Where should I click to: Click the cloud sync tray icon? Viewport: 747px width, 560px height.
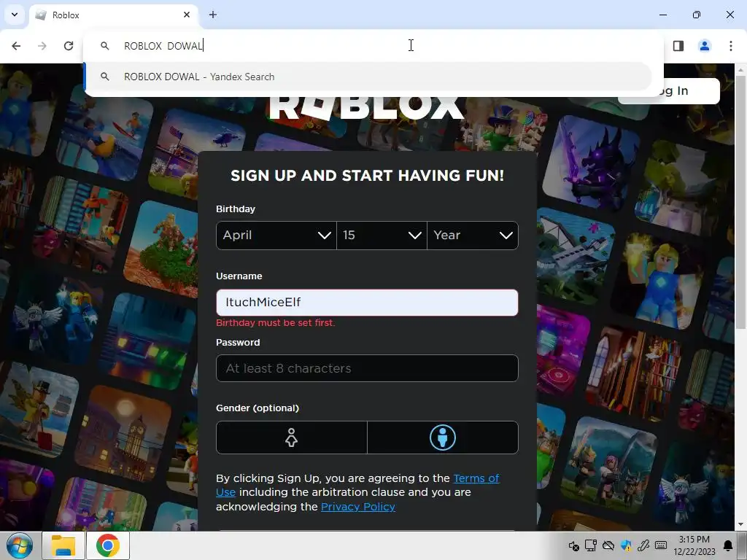pos(608,545)
